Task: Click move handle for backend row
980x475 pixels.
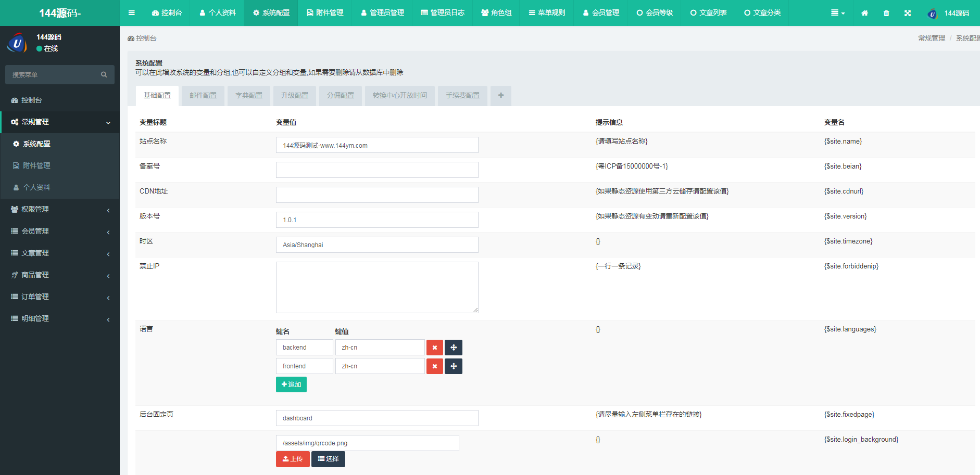Action: pos(454,348)
